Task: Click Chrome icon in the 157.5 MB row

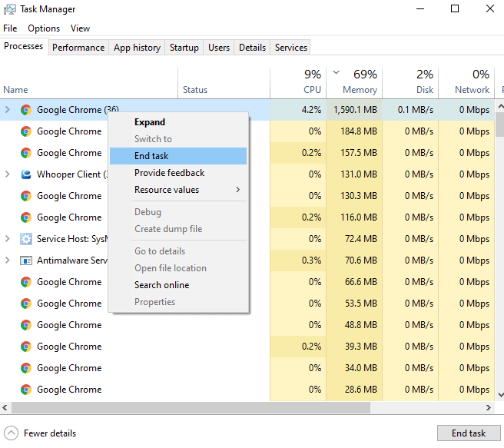Action: (x=26, y=153)
